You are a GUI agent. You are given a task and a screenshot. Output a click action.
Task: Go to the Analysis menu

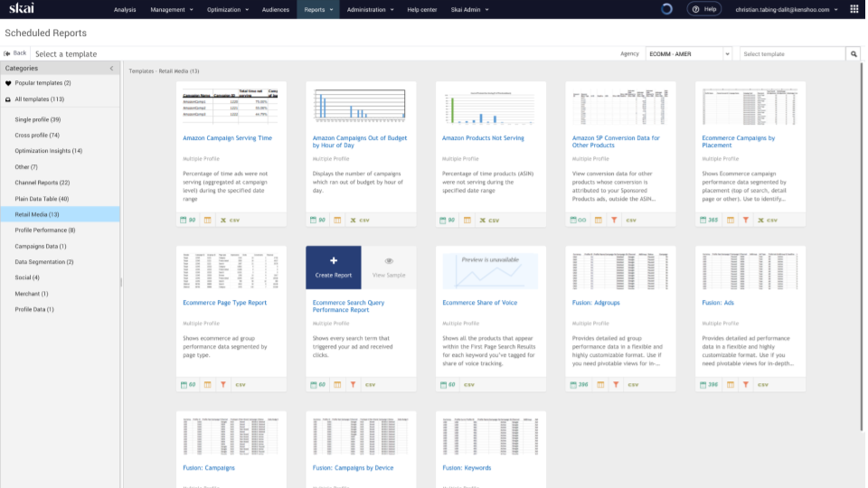pos(125,9)
